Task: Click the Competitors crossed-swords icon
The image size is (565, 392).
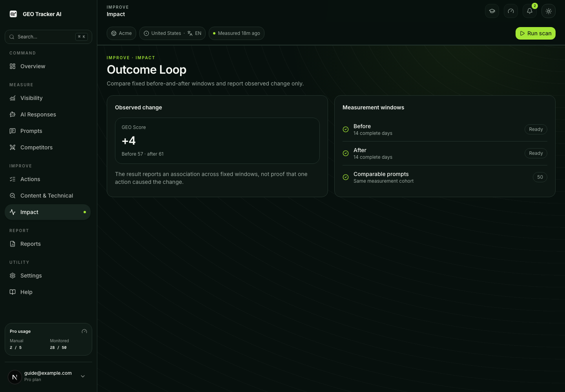Action: (13, 147)
